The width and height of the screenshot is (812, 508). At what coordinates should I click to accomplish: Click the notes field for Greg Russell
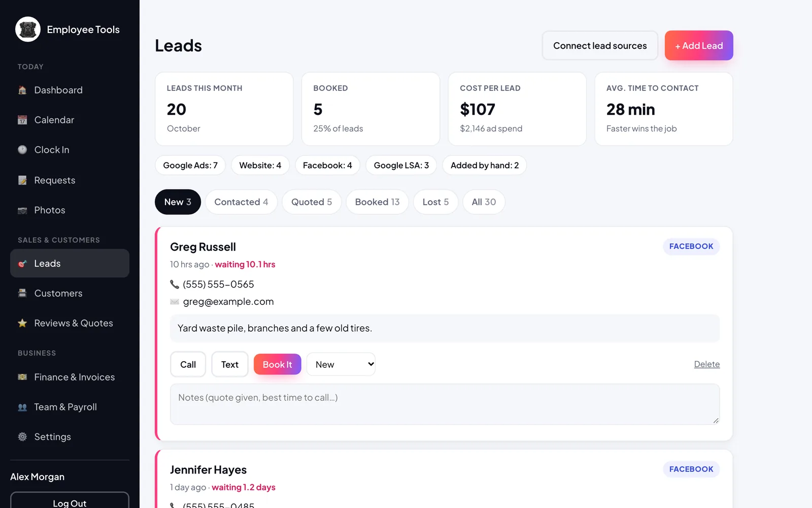[x=445, y=404]
